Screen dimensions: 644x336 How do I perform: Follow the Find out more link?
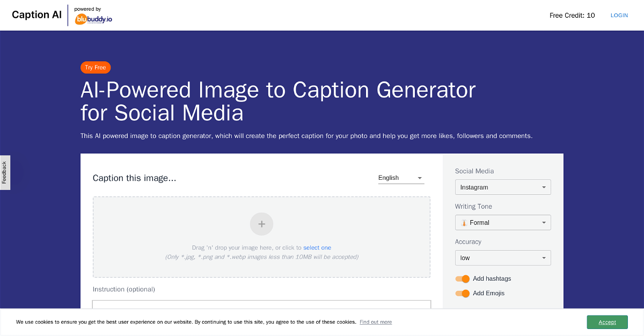coord(376,322)
